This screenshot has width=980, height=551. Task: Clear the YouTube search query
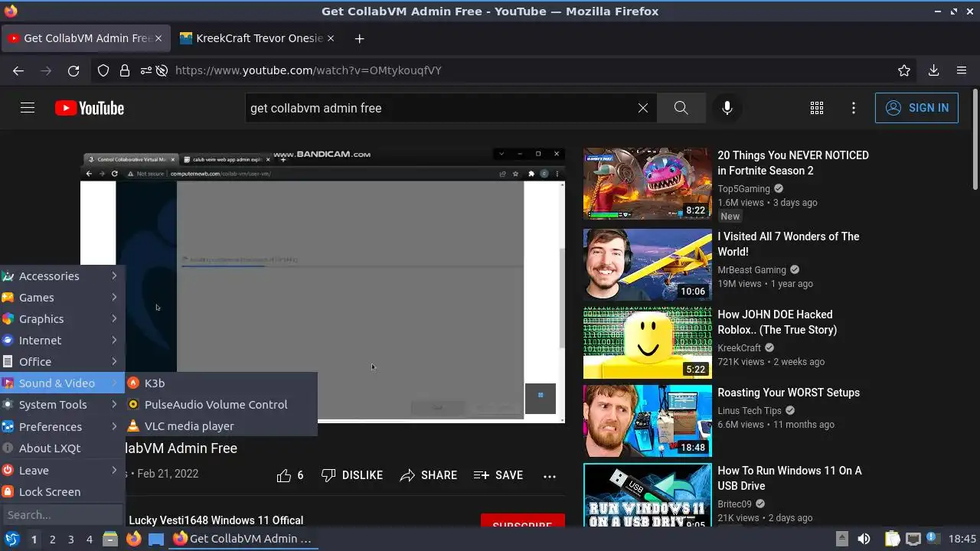click(x=643, y=108)
